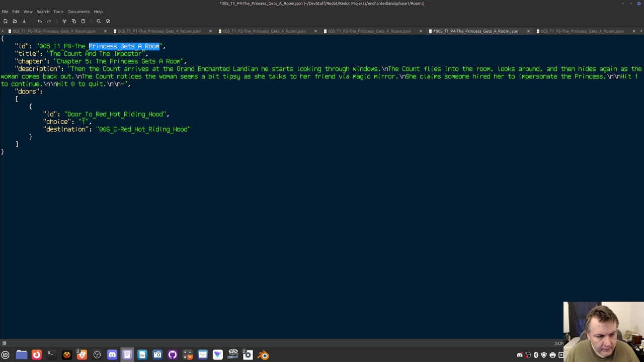This screenshot has height=362, width=644.
Task: Select the active text editor taskbar icon
Action: tap(127, 355)
